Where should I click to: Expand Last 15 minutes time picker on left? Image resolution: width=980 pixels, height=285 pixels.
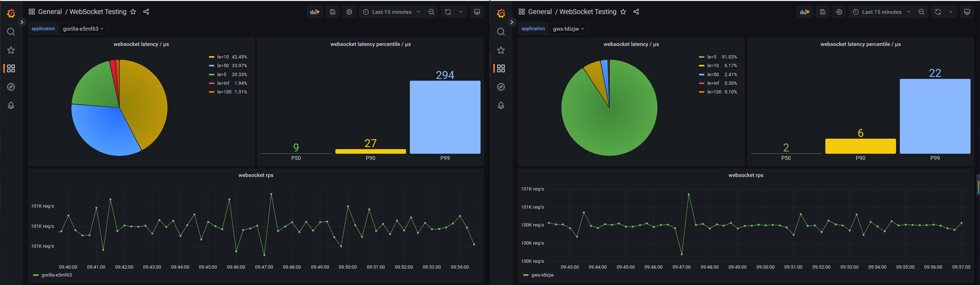tap(392, 12)
